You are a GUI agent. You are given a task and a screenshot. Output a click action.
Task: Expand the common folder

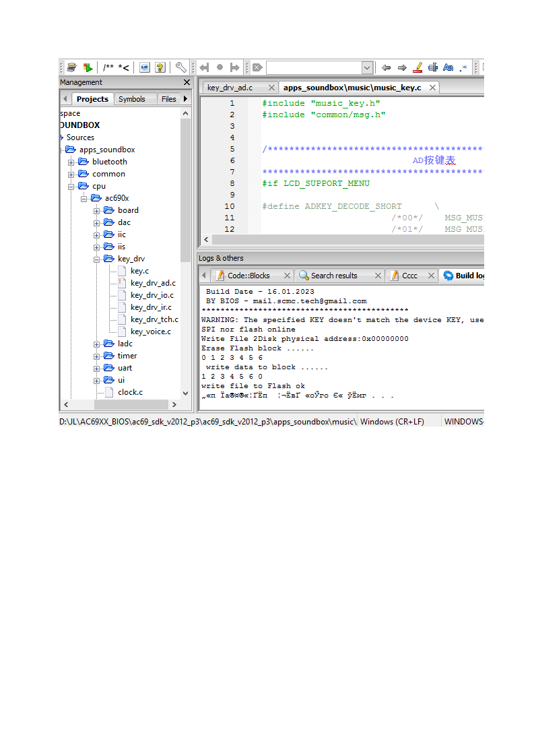click(71, 175)
